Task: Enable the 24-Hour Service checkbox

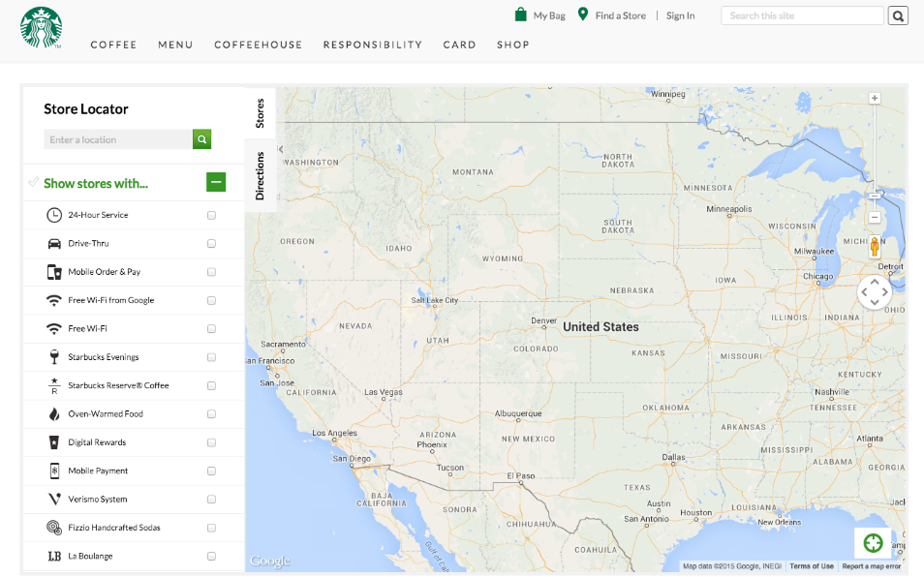Action: click(x=211, y=216)
